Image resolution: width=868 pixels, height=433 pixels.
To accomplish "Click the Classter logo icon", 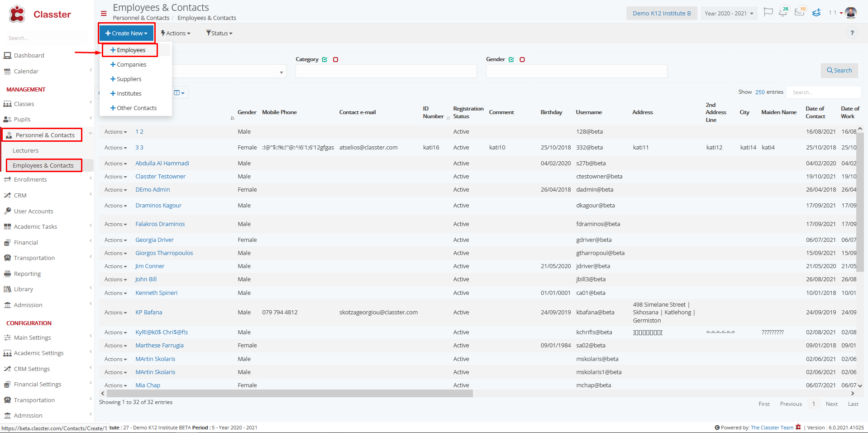I will pos(17,14).
